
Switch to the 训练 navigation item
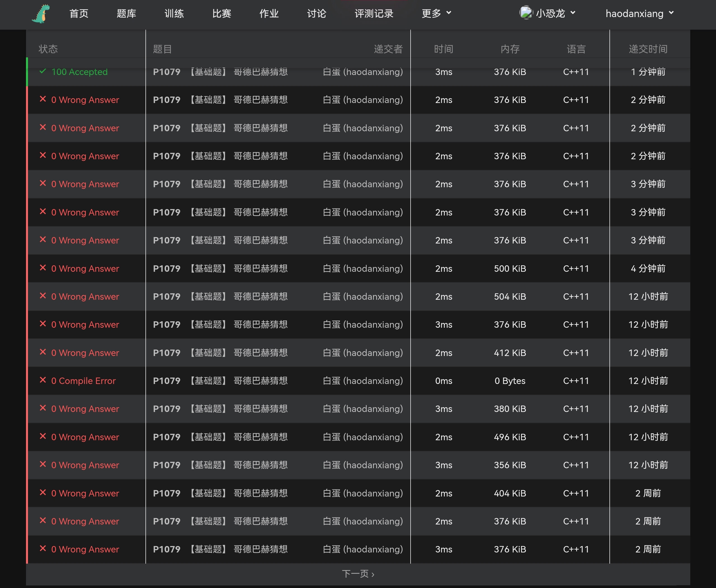pos(174,13)
